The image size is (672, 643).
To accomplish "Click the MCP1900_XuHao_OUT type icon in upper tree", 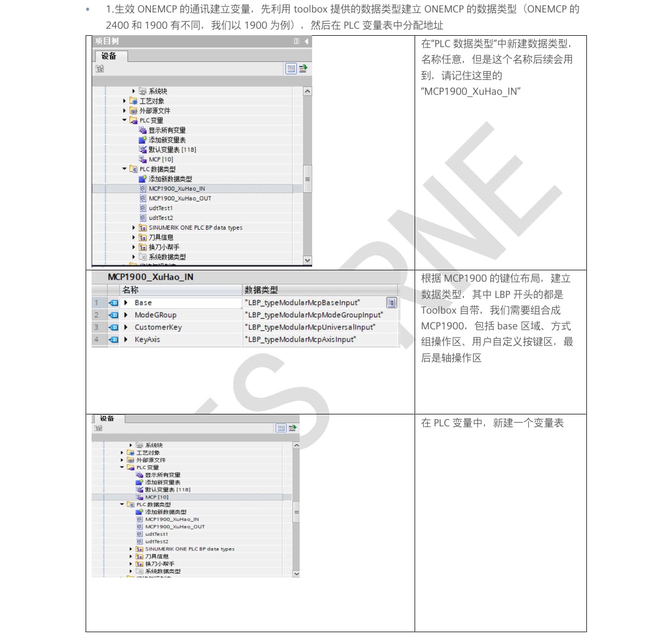I will pyautogui.click(x=143, y=198).
